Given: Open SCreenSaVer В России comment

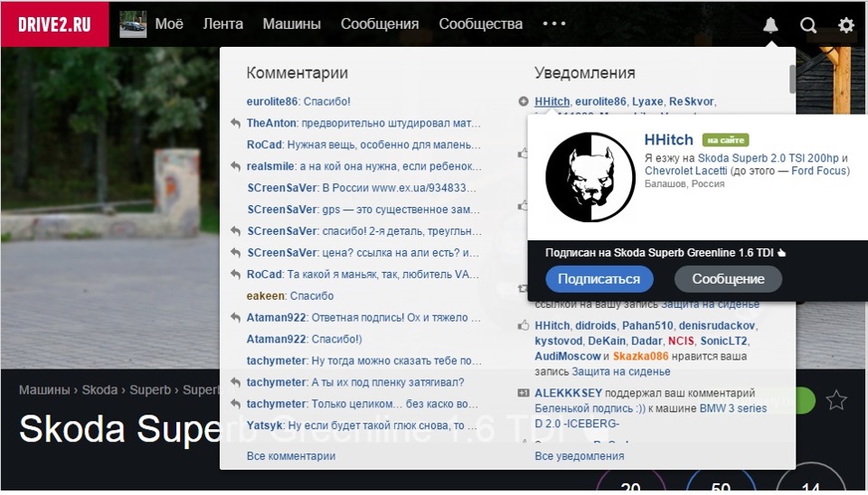Looking at the screenshot, I should [x=362, y=188].
